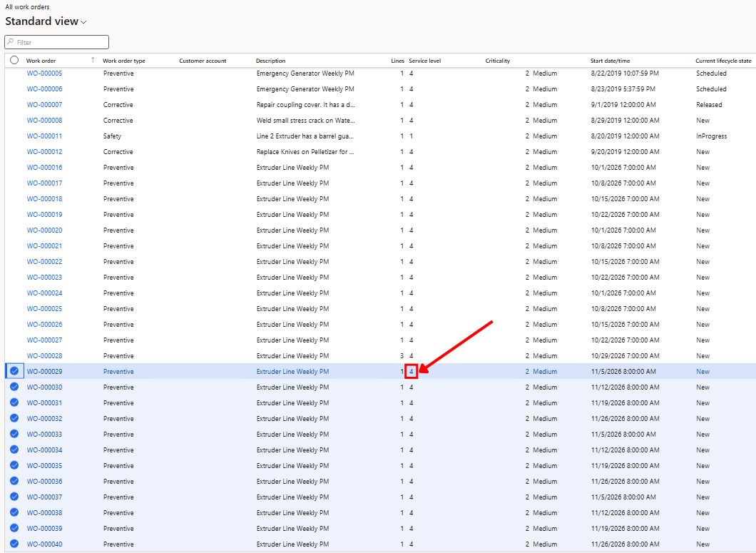Viewport: 756px width, 553px height.
Task: Open work order WO-000006 link
Action: (44, 88)
